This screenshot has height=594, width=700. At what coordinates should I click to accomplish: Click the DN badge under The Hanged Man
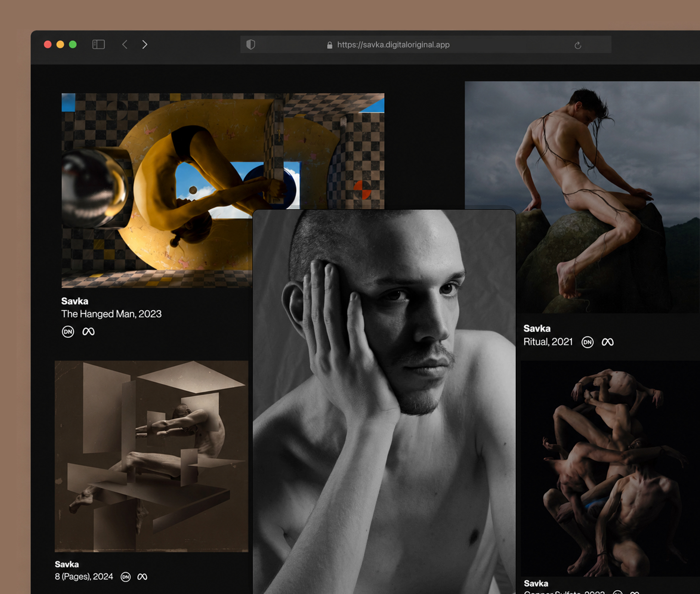pyautogui.click(x=68, y=331)
